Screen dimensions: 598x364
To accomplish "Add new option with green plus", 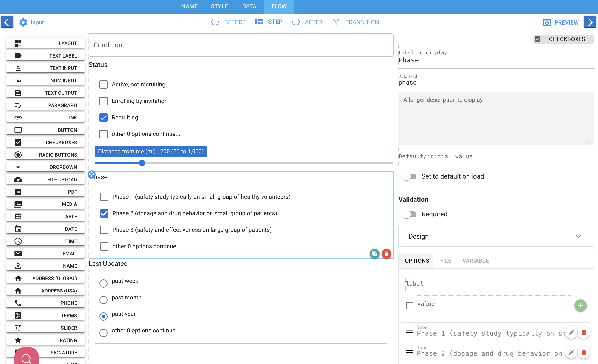I will pyautogui.click(x=580, y=305).
